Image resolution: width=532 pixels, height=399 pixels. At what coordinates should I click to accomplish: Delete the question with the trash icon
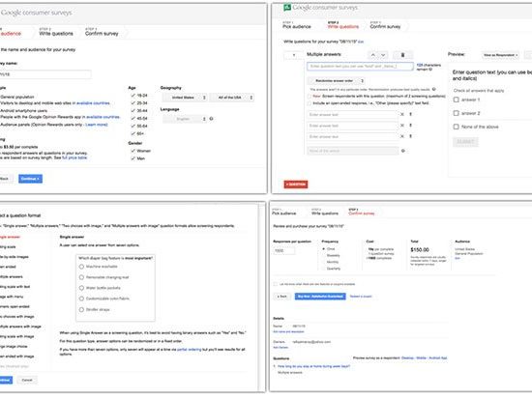(x=402, y=55)
